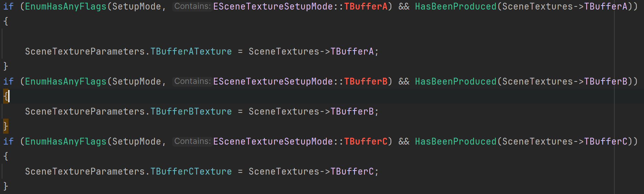Click EnumHasAnyFlags on the first line

point(65,6)
